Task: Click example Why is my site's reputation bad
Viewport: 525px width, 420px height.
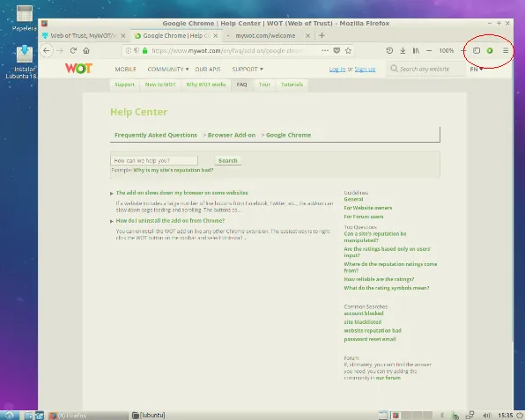Action: pos(174,170)
